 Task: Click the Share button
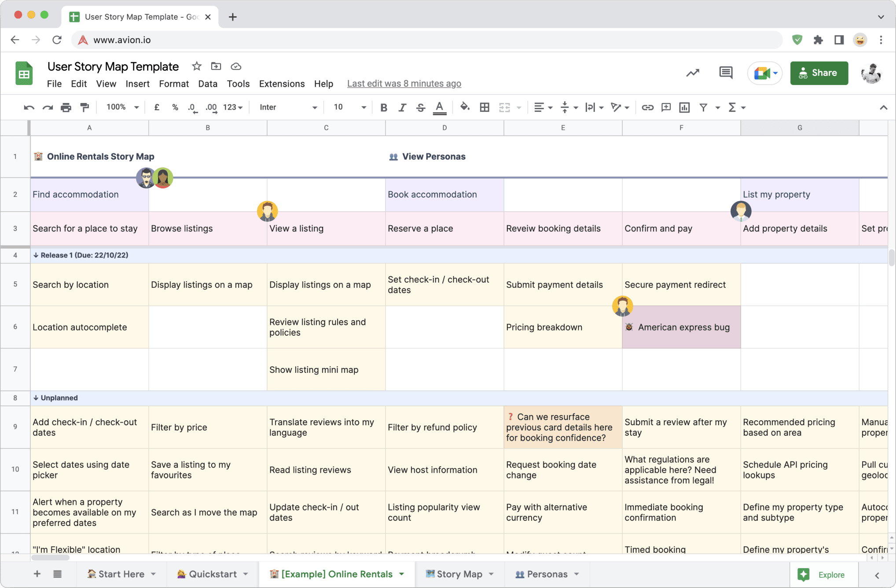819,73
